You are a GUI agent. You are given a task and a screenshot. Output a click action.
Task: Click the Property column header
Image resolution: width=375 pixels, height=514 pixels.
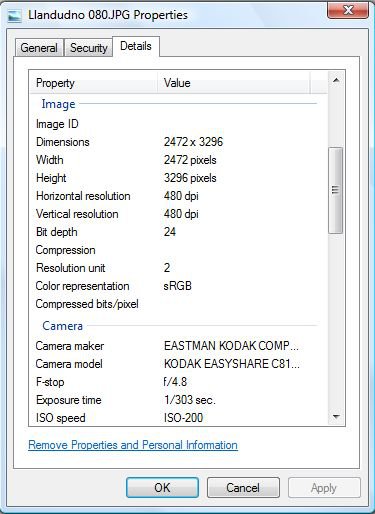tap(94, 83)
